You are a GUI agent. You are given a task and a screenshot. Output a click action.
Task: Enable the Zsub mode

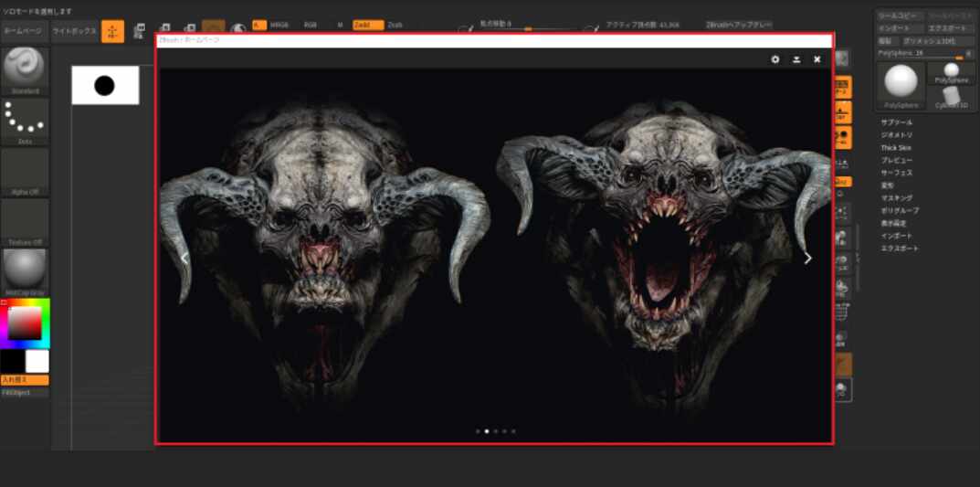[395, 26]
